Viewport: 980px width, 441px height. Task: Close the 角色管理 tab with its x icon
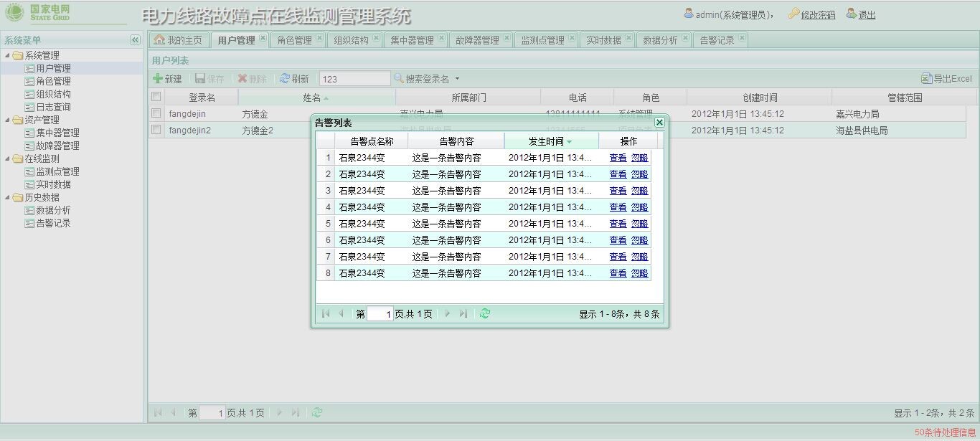320,39
